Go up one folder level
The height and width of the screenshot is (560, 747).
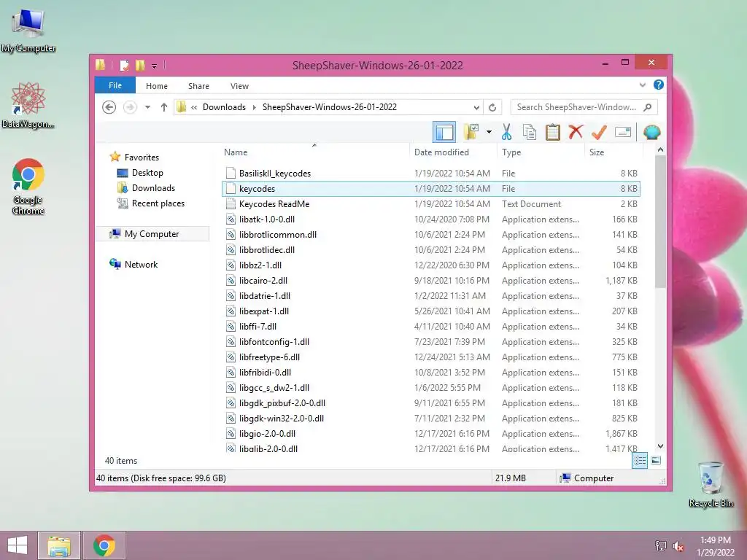coord(164,107)
